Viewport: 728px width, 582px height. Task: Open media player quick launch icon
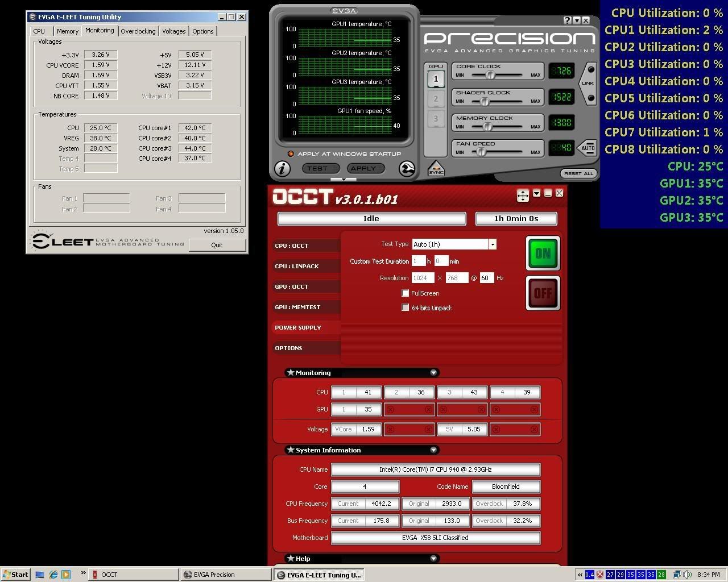tap(66, 575)
